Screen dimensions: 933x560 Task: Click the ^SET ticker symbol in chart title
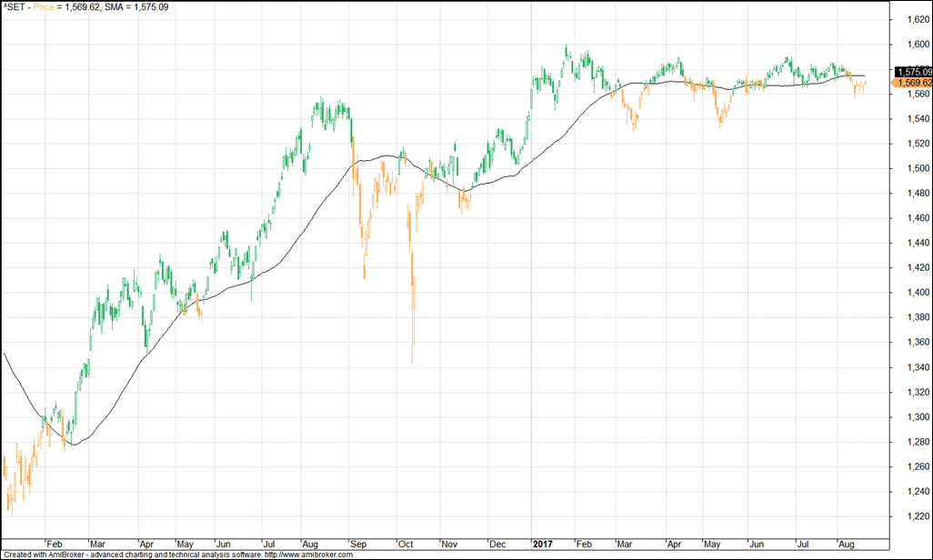point(15,6)
